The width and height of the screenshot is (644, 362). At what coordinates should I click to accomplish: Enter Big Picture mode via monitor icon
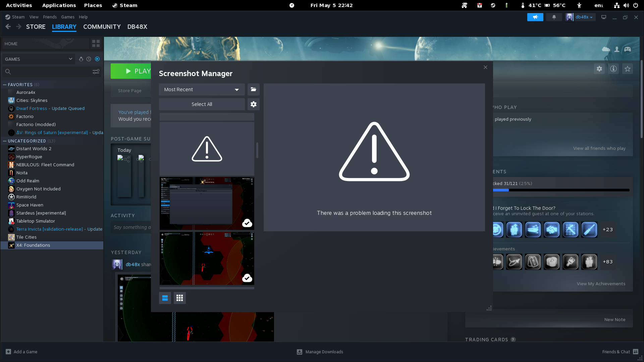click(604, 17)
